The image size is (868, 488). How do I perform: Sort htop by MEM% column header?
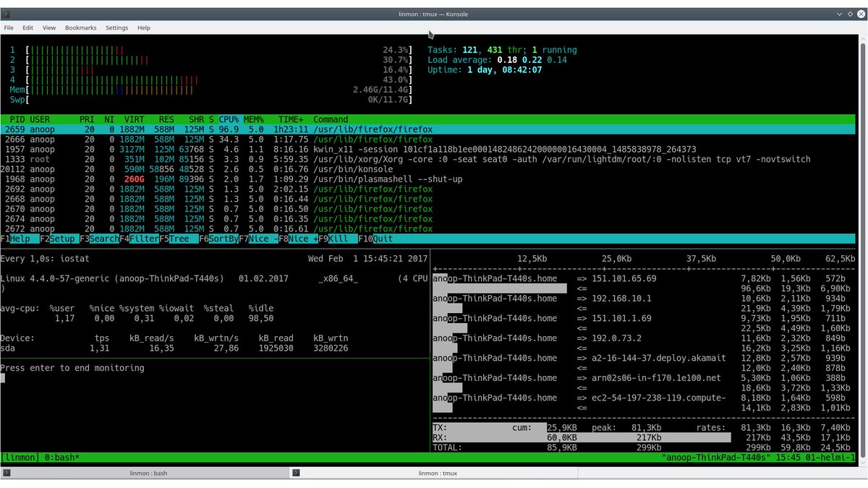[x=253, y=119]
